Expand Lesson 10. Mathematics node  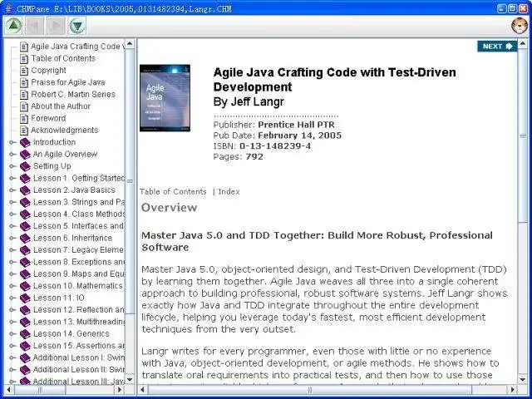point(12,286)
